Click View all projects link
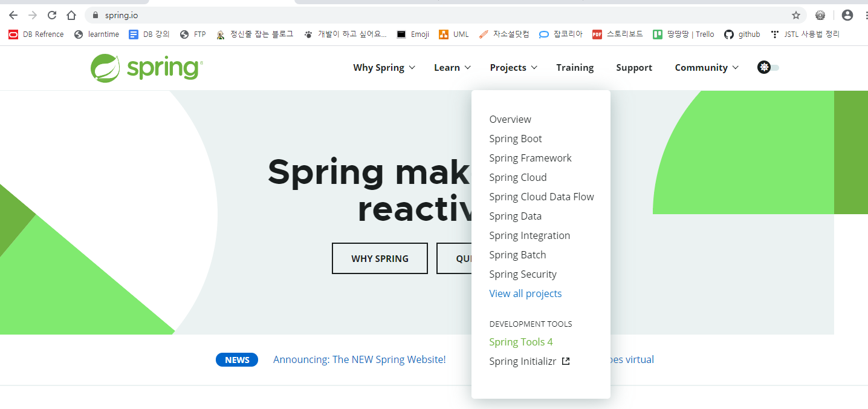 pos(525,293)
